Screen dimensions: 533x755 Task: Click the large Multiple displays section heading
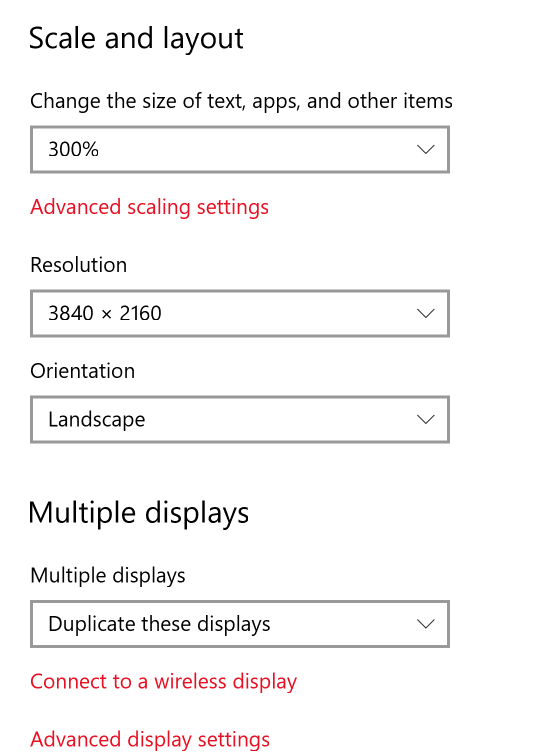pos(139,513)
